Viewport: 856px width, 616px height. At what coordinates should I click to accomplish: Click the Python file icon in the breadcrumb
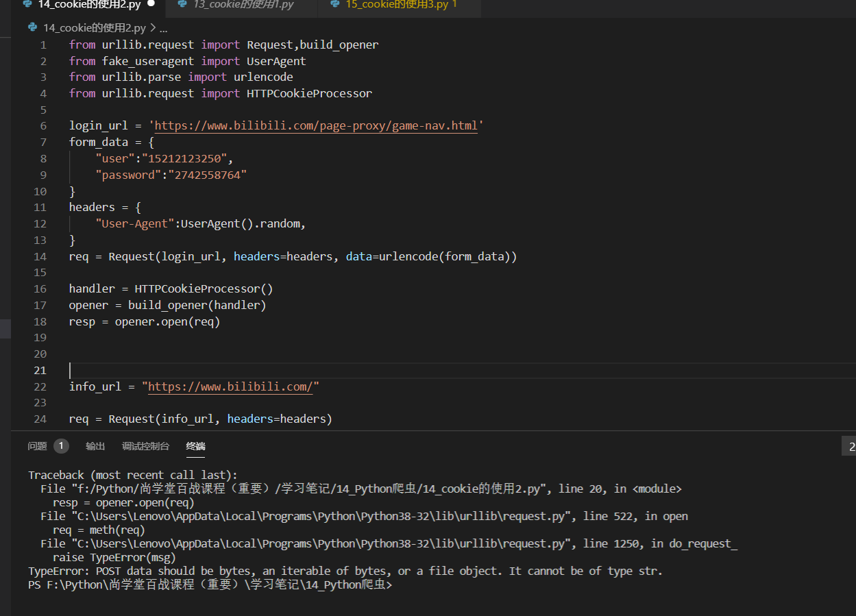point(33,28)
